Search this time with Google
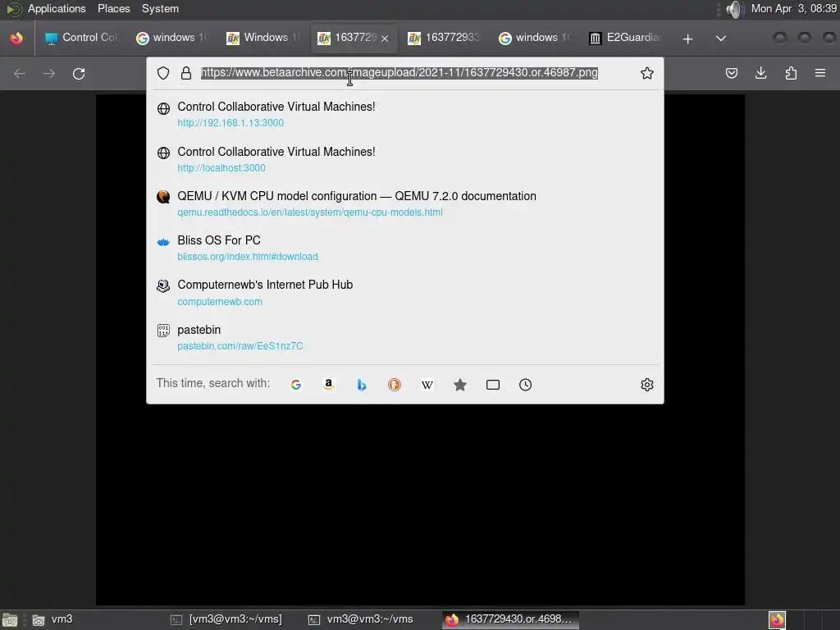The width and height of the screenshot is (840, 630). point(295,385)
